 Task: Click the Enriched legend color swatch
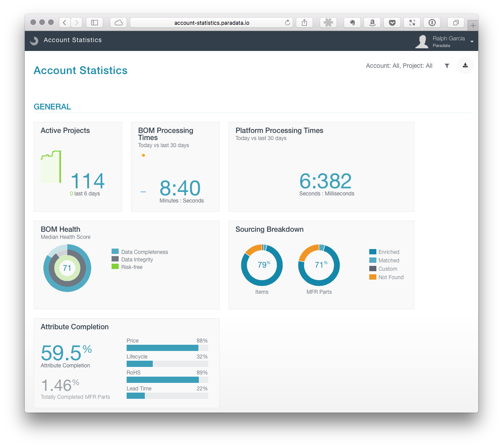tap(372, 252)
